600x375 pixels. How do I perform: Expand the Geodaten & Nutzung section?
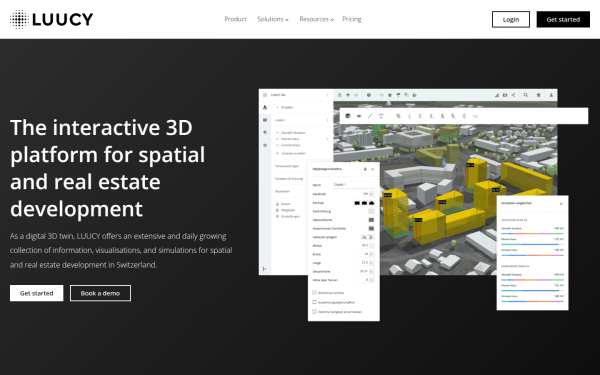coord(289,179)
